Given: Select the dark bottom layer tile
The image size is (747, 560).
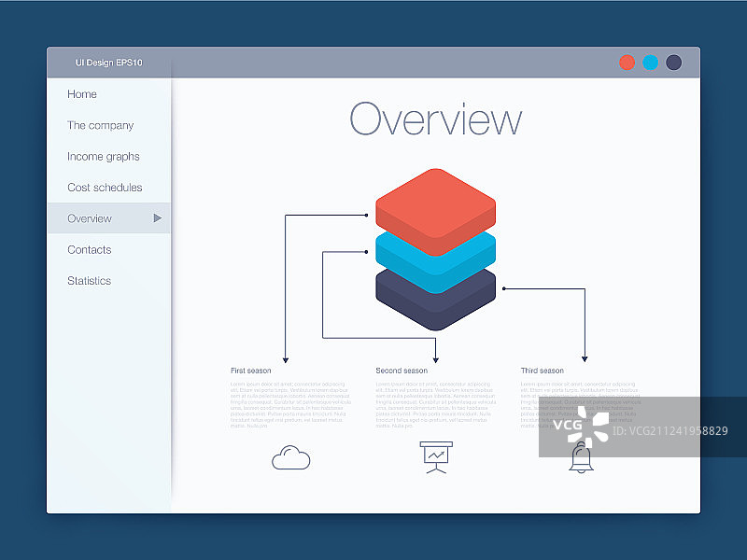Looking at the screenshot, I should [x=435, y=306].
